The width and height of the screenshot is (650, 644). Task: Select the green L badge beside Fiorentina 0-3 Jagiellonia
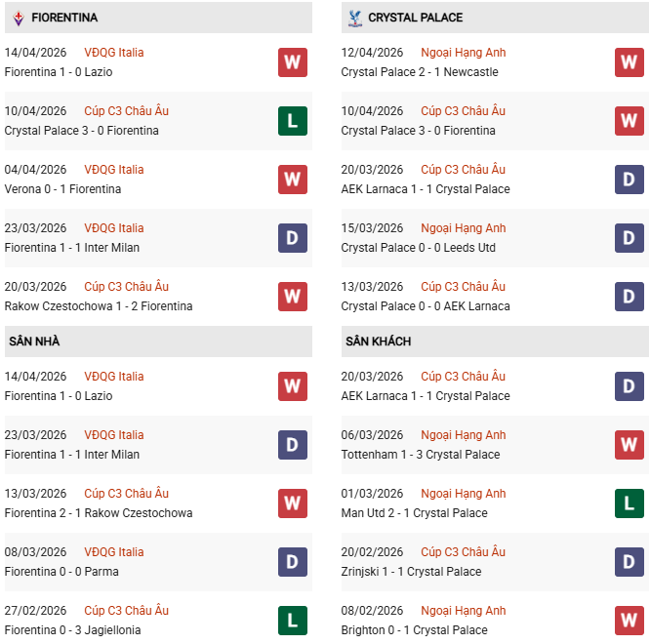tap(292, 621)
